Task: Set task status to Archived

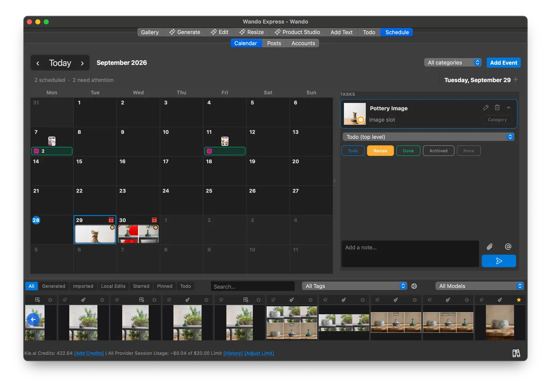Action: [438, 151]
